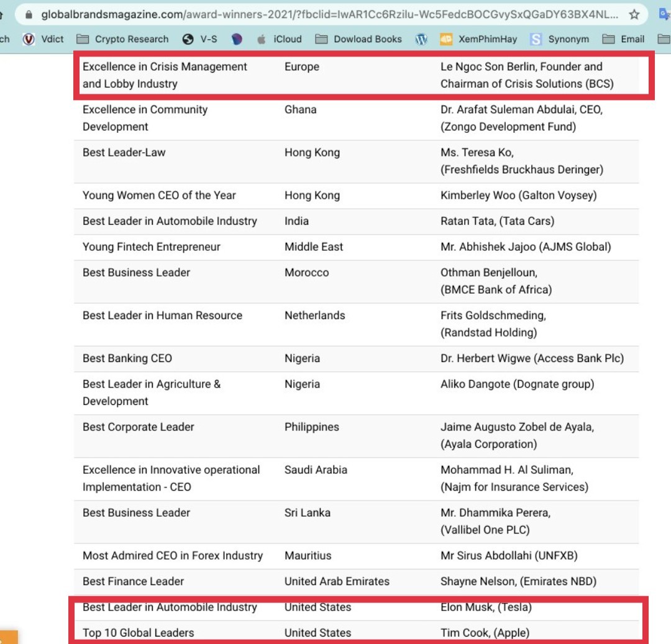
Task: Click the 'Philippines' country cell
Action: (x=311, y=427)
